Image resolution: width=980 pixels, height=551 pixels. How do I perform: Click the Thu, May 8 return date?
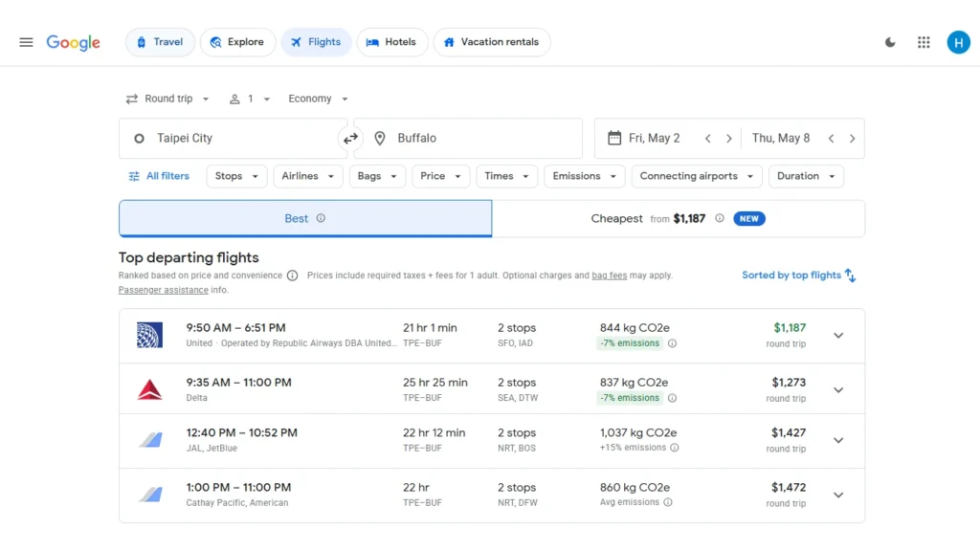point(781,138)
